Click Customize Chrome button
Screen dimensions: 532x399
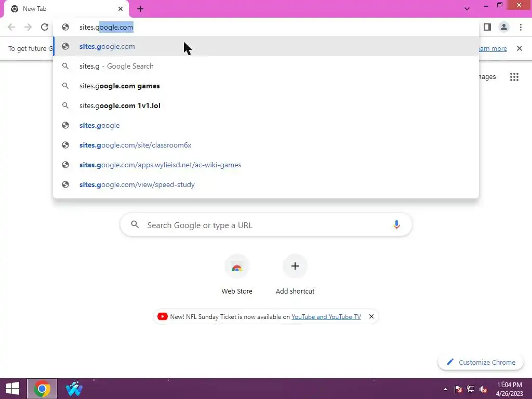tap(481, 362)
